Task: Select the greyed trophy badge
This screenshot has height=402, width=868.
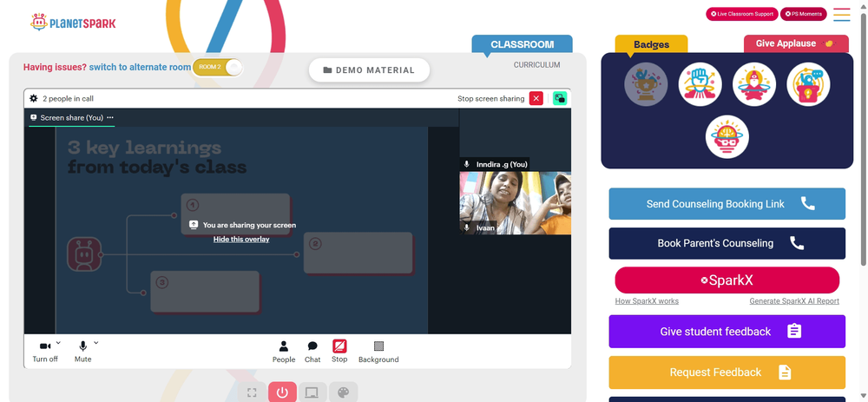Action: pos(646,84)
